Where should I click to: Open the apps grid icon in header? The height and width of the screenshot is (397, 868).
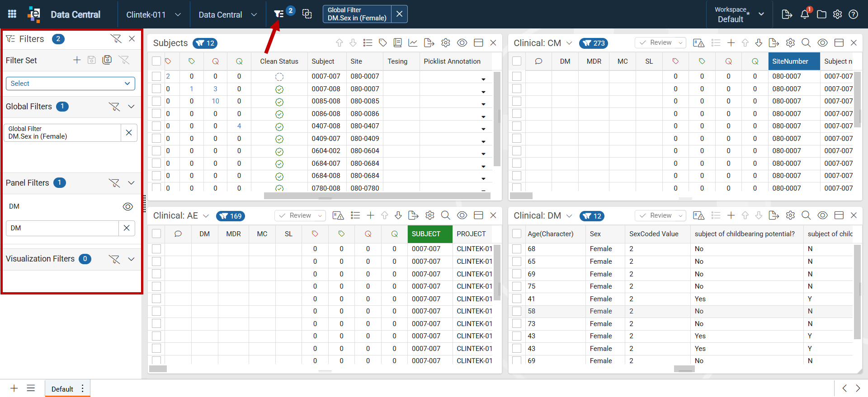point(12,14)
